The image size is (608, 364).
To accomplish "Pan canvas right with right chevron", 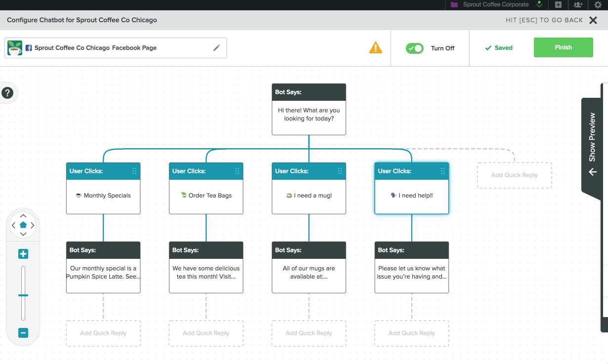I will (33, 225).
